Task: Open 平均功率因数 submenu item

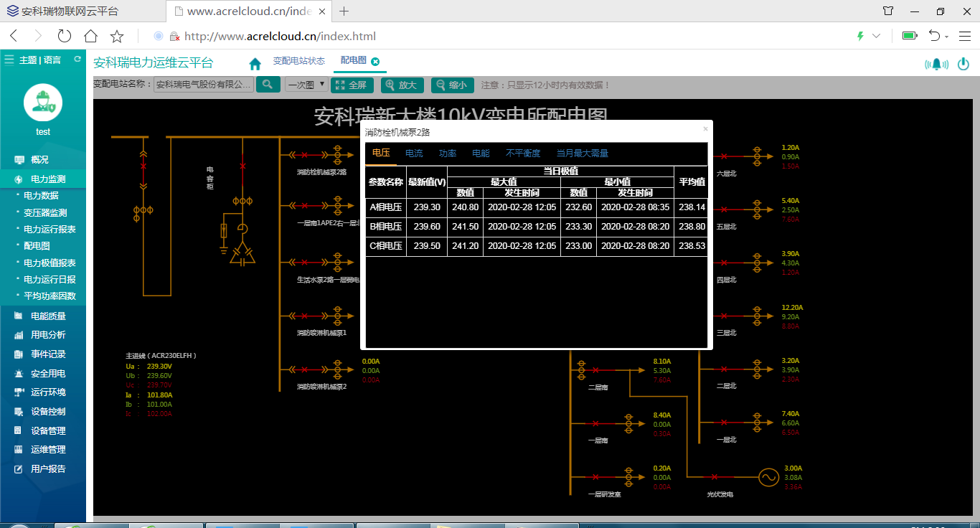Action: point(50,296)
